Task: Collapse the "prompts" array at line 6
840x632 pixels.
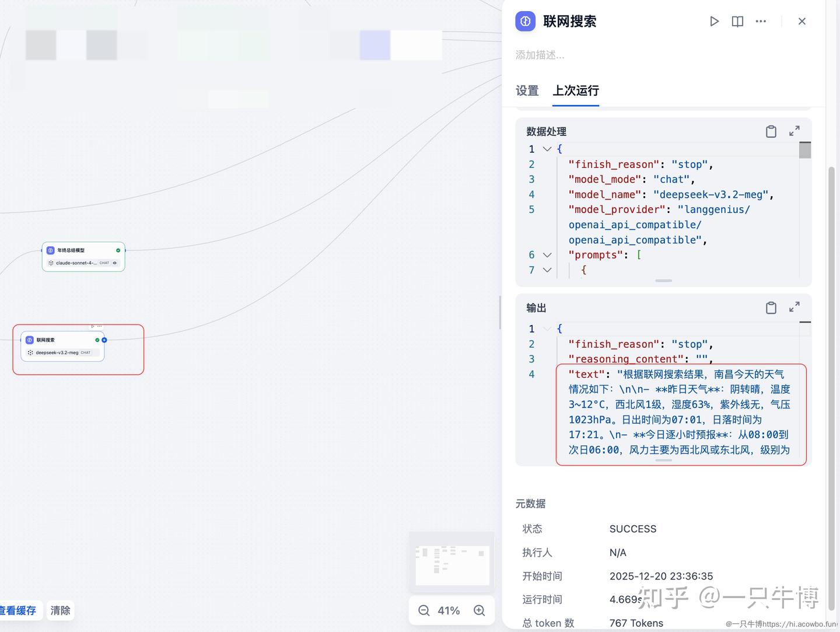Action: (x=547, y=255)
